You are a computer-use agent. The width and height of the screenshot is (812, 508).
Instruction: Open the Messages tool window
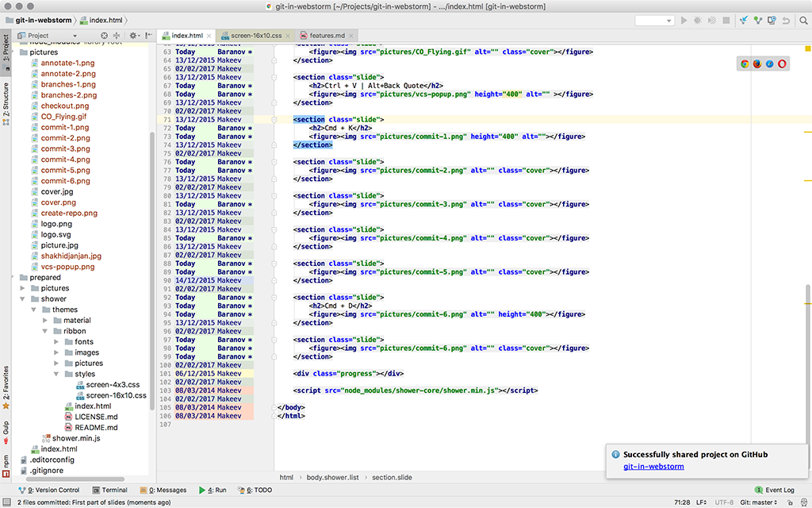[163, 490]
